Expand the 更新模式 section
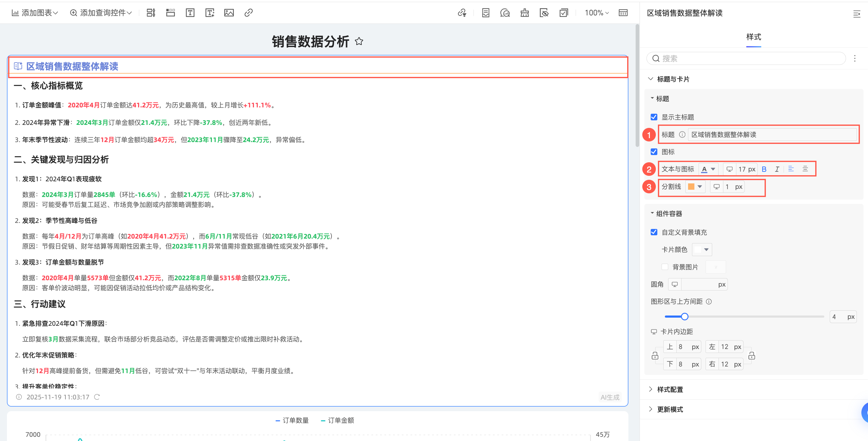Viewport: 868px width, 441px height. coord(669,409)
